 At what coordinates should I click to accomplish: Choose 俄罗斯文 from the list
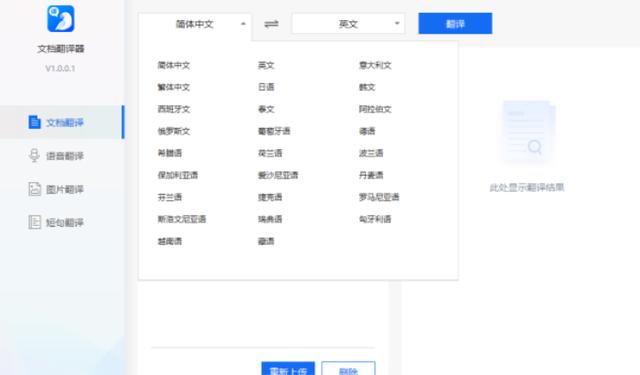point(174,131)
